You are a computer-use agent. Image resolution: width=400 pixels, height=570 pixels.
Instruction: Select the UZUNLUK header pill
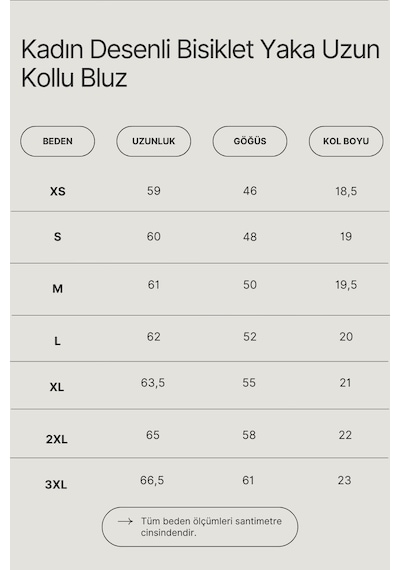[153, 141]
